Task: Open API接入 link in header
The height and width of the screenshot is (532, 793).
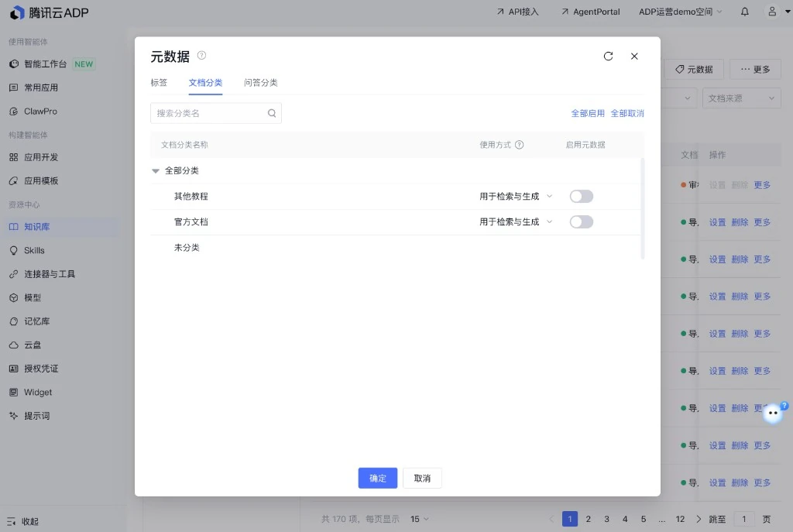Action: tap(518, 12)
